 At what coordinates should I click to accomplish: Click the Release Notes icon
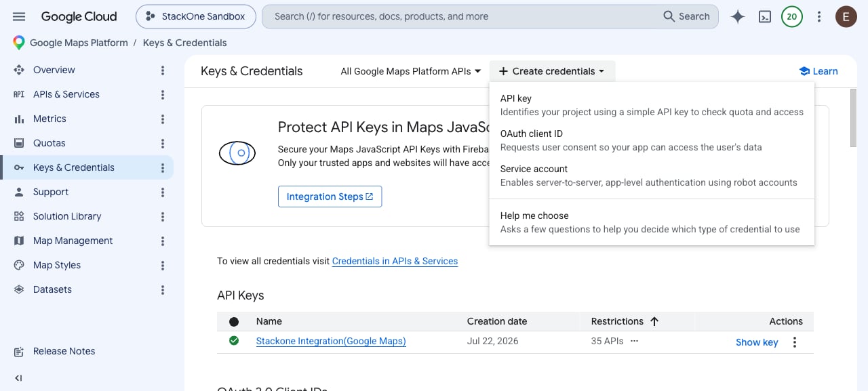coord(19,351)
